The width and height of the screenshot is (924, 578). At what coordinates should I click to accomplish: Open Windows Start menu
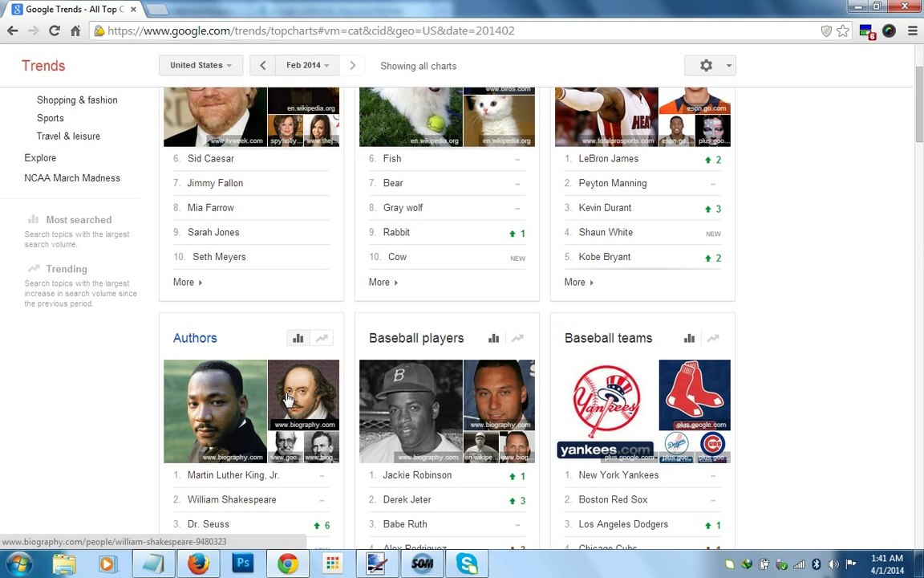pos(18,564)
